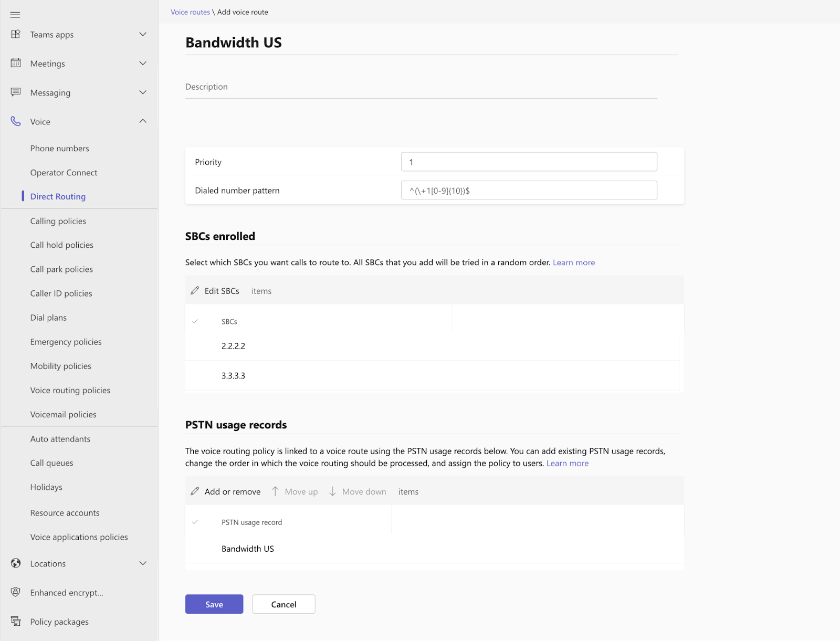
Task: Click the Policy packages icon
Action: coord(16,622)
